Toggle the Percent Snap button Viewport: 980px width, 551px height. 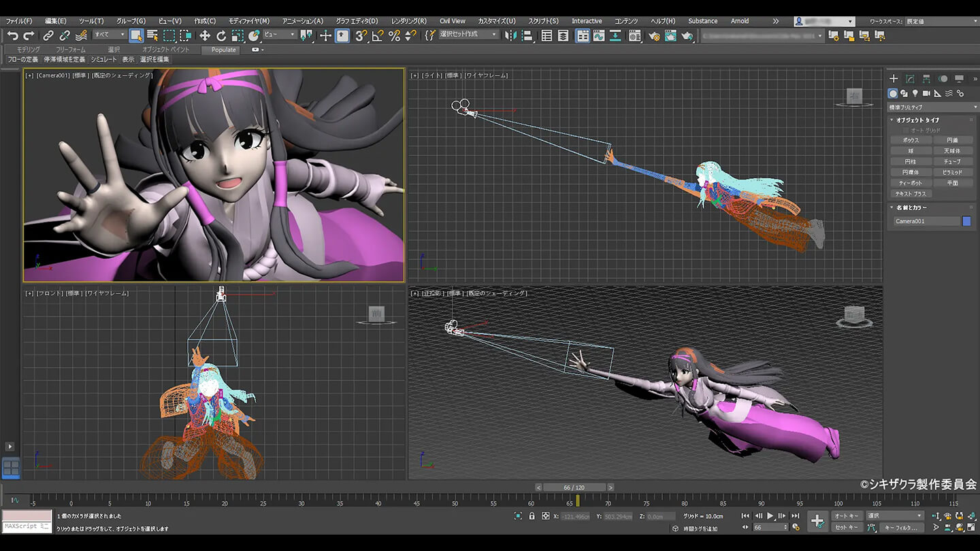click(394, 35)
